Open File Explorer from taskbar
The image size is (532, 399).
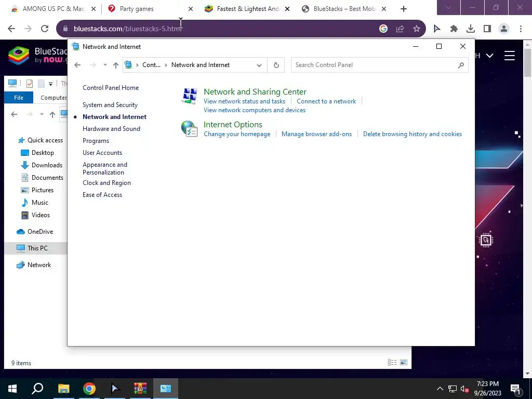63,389
